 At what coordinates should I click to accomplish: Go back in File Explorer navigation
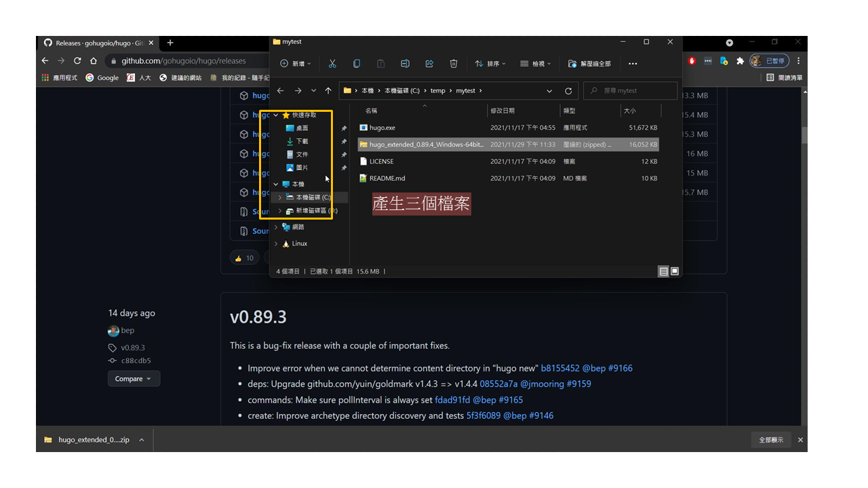coord(281,91)
